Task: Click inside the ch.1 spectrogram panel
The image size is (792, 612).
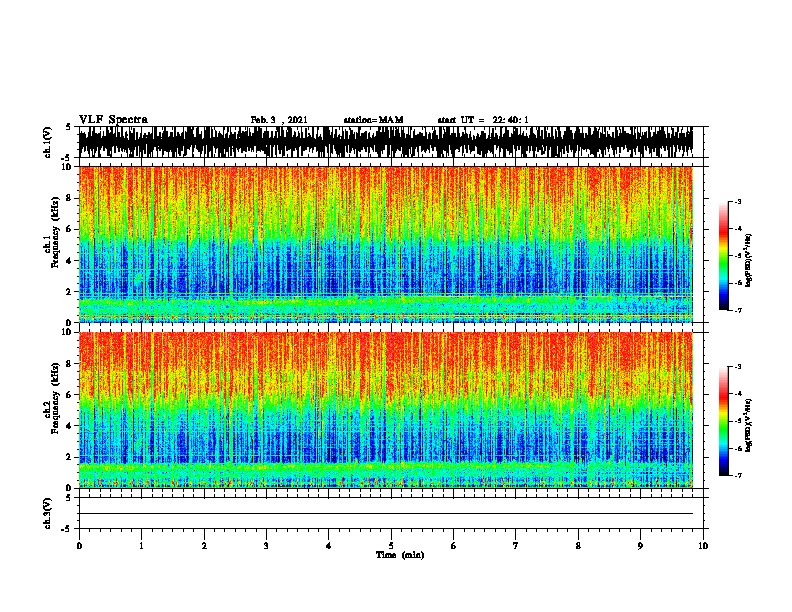Action: point(386,244)
